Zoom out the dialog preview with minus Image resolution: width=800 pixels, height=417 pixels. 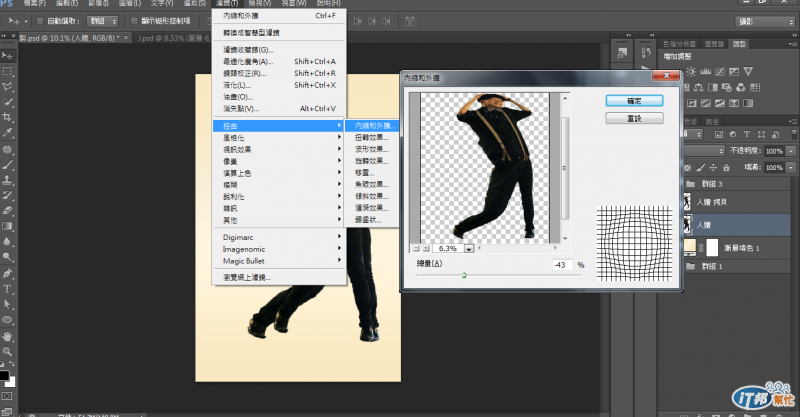(416, 248)
